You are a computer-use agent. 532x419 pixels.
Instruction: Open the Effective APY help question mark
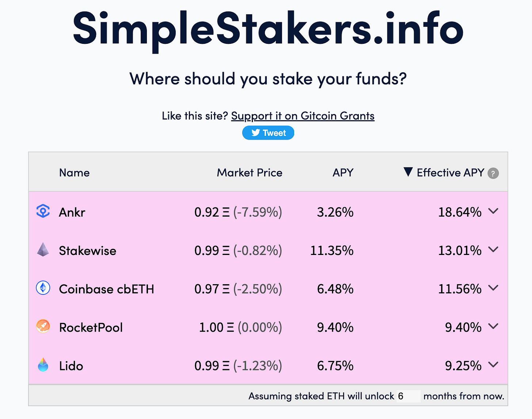(493, 174)
